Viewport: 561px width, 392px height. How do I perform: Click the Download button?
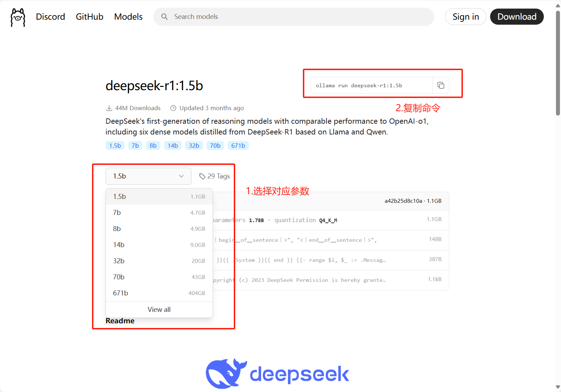pyautogui.click(x=517, y=17)
